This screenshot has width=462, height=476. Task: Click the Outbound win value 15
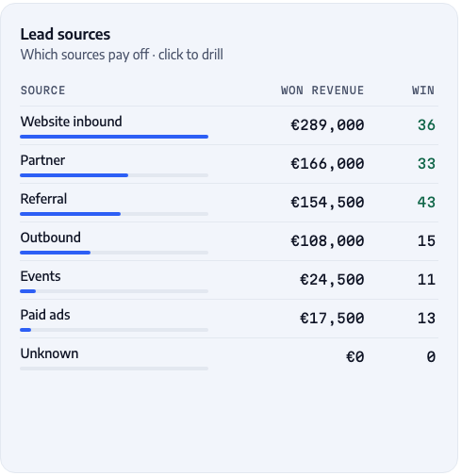click(426, 241)
